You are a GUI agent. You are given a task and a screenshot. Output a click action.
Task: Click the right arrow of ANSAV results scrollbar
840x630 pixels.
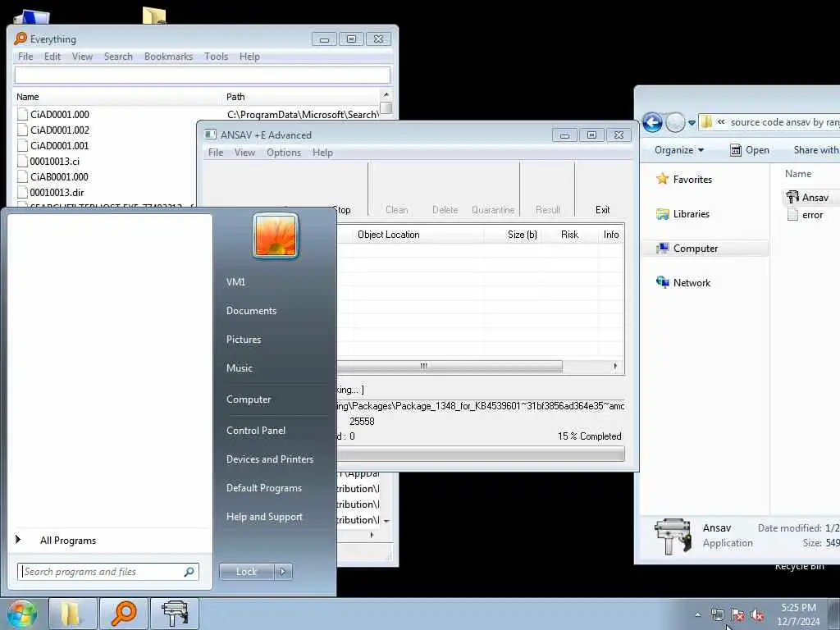coord(615,367)
